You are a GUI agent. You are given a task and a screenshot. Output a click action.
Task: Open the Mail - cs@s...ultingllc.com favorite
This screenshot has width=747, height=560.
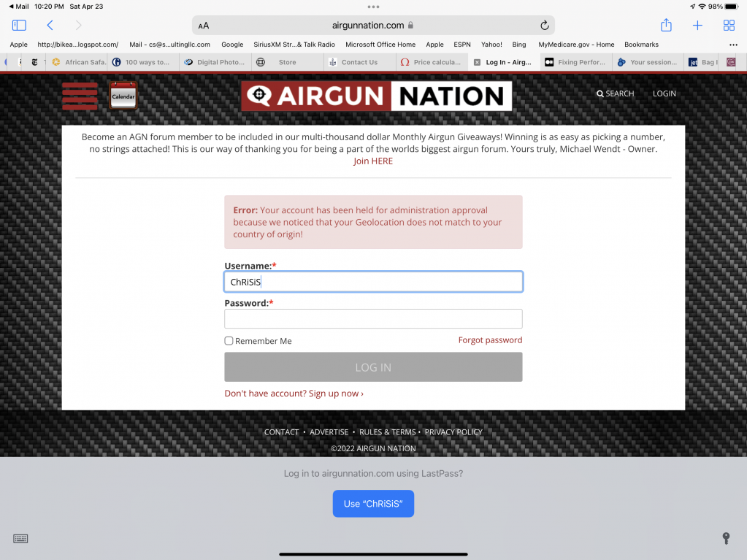[x=169, y=45]
